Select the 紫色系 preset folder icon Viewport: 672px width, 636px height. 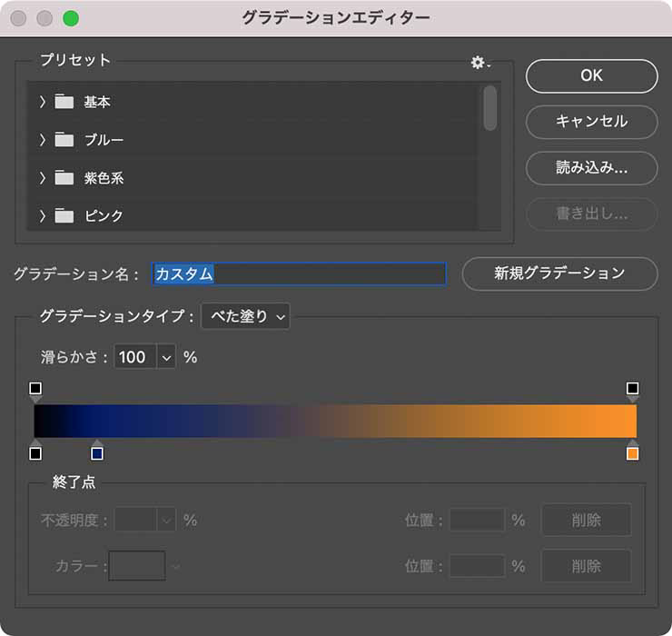pyautogui.click(x=64, y=178)
